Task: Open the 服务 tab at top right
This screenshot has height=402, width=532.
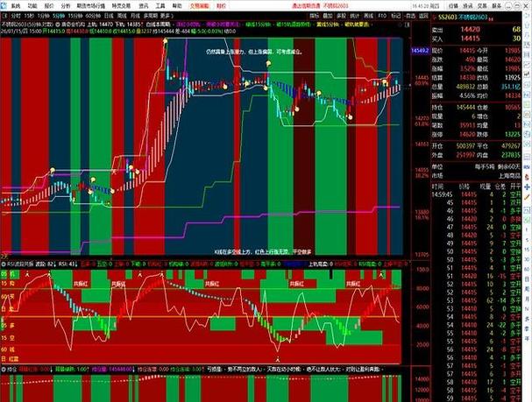Action: (x=497, y=6)
